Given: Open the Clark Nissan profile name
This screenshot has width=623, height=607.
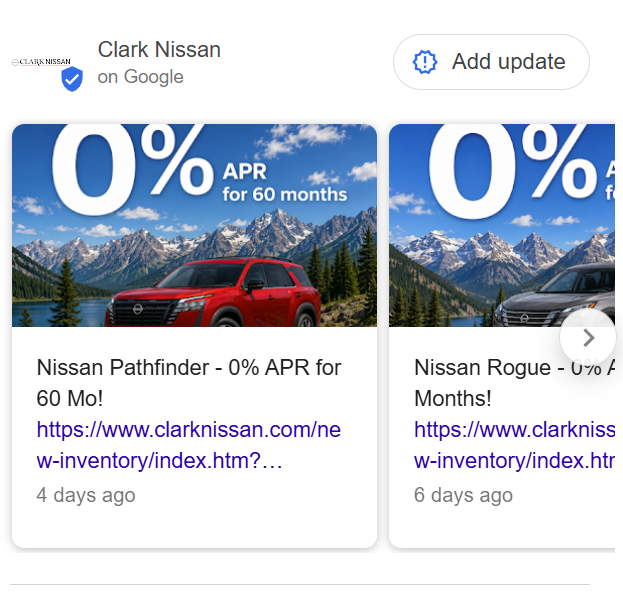Looking at the screenshot, I should click(x=159, y=50).
